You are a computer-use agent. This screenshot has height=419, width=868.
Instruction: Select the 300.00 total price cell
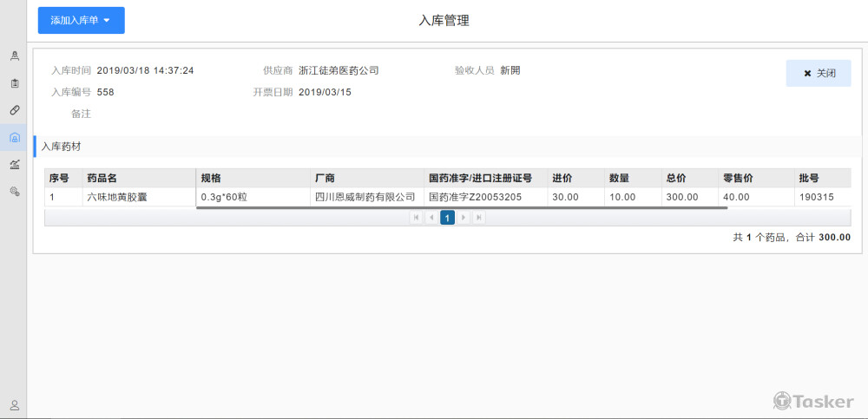tap(690, 197)
